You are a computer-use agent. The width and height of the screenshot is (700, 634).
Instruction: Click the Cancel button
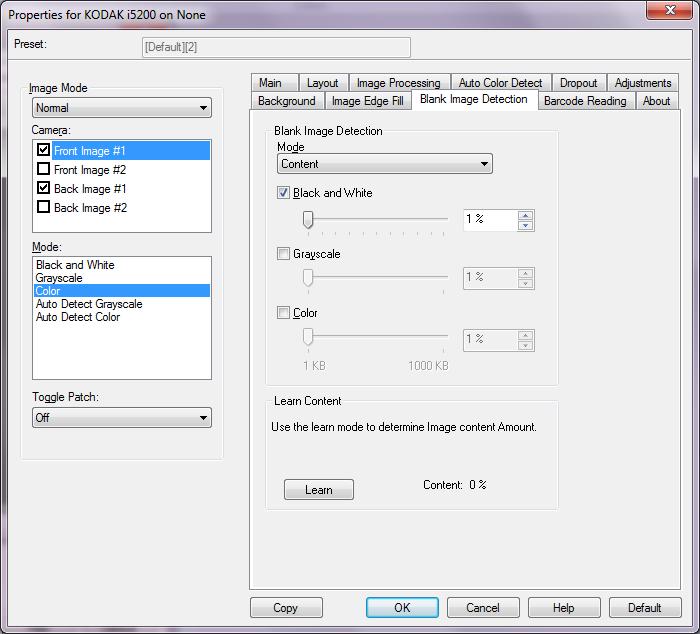point(483,608)
